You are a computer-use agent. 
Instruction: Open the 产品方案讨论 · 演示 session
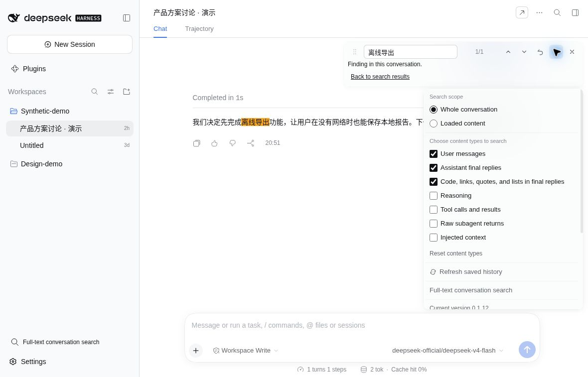[x=70, y=128]
